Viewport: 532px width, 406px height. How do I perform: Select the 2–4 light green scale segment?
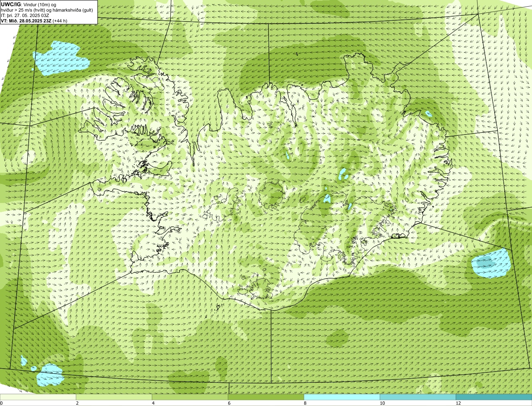tap(114, 397)
